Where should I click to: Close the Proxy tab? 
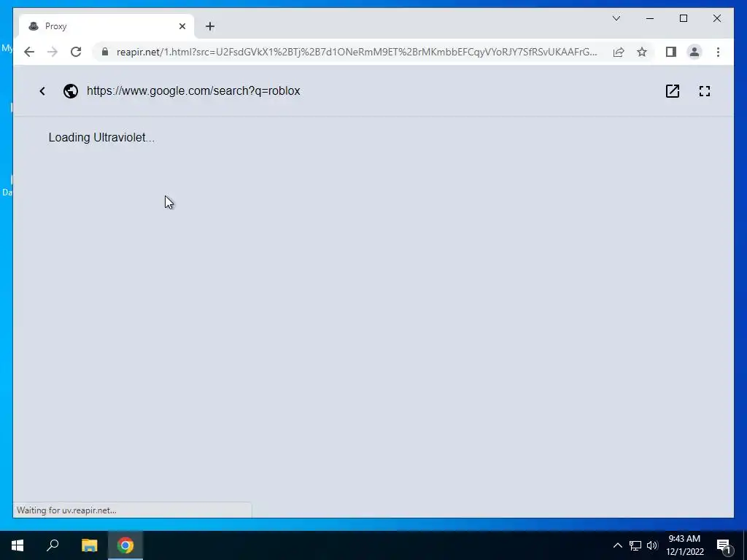pos(182,26)
